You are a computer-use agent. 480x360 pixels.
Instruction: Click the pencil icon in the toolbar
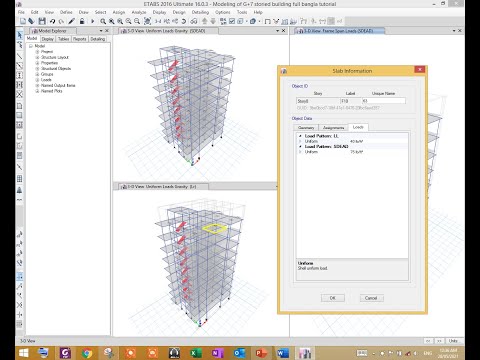(72, 21)
